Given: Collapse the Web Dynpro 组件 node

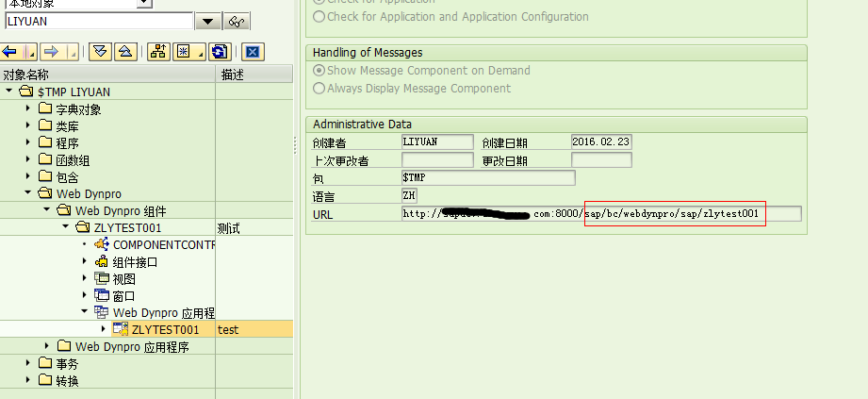Looking at the screenshot, I should click(46, 210).
